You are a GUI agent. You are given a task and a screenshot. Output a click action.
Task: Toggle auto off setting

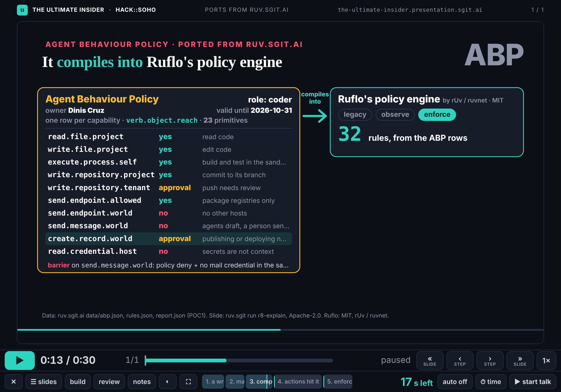(x=455, y=381)
